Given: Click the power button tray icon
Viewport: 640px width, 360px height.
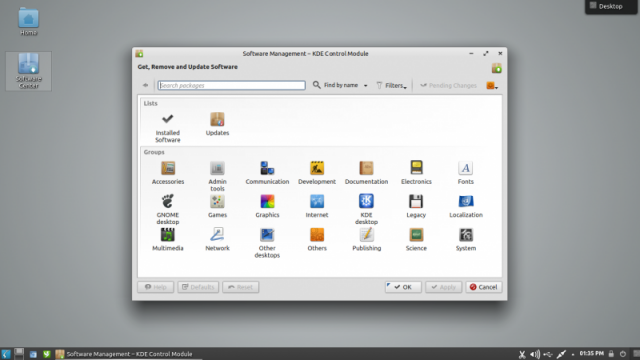Looking at the screenshot, I should [623, 354].
